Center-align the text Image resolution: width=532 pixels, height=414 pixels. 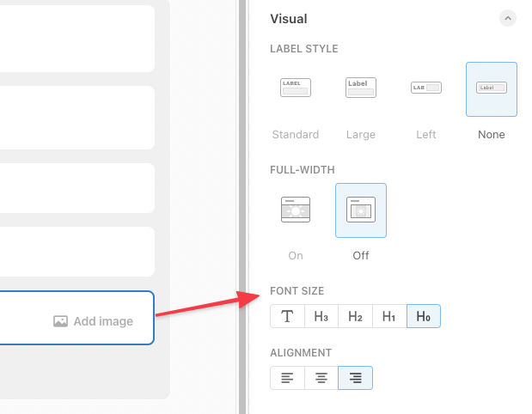[321, 378]
